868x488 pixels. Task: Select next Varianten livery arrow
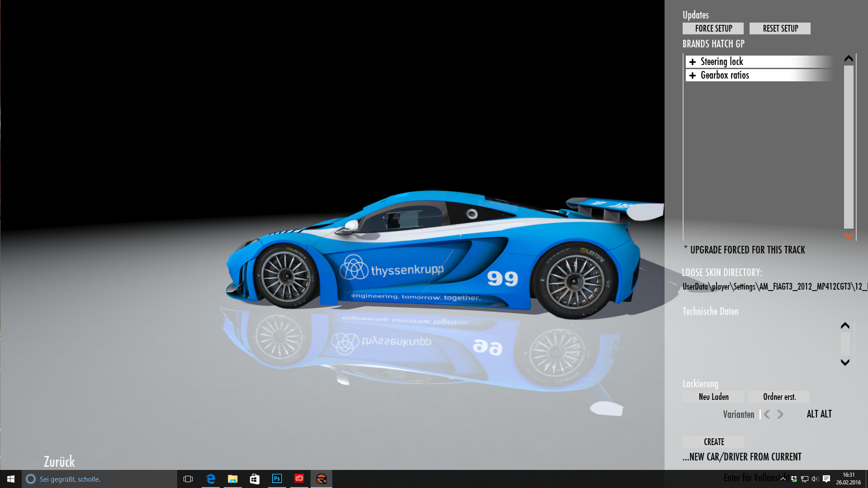pos(780,414)
